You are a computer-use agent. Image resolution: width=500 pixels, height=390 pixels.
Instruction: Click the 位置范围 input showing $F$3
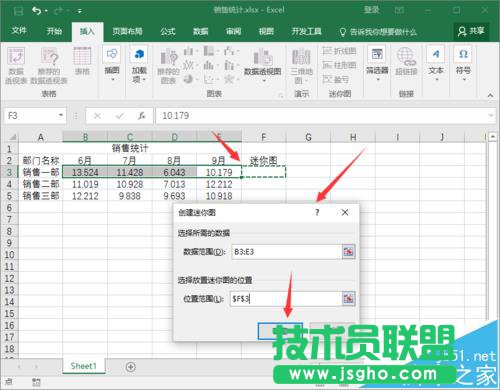pyautogui.click(x=286, y=299)
